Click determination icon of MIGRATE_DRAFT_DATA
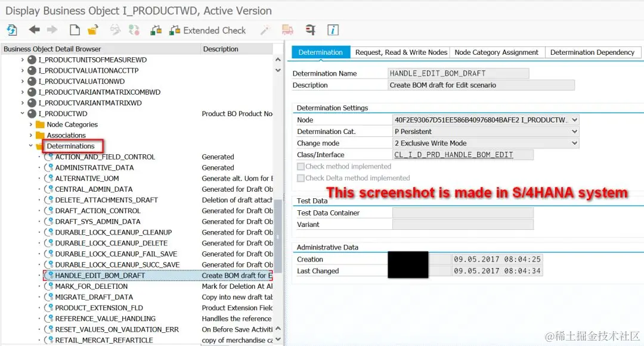This screenshot has width=644, height=346. (x=49, y=297)
